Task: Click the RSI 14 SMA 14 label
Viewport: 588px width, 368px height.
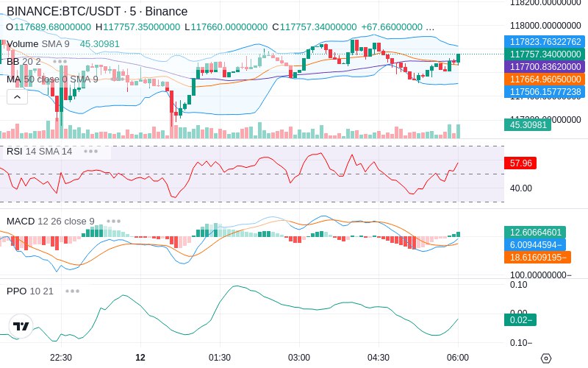Action: [x=40, y=152]
